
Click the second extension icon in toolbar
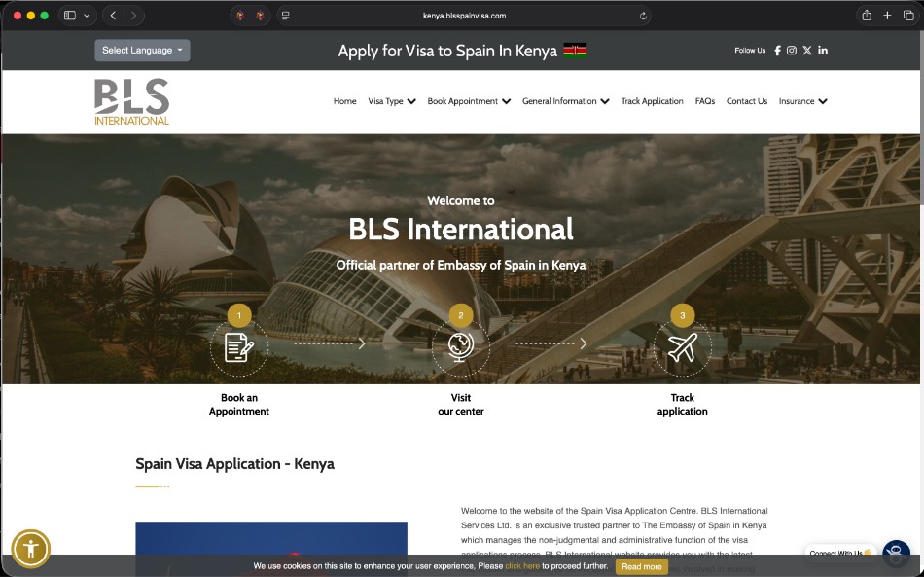coord(260,16)
